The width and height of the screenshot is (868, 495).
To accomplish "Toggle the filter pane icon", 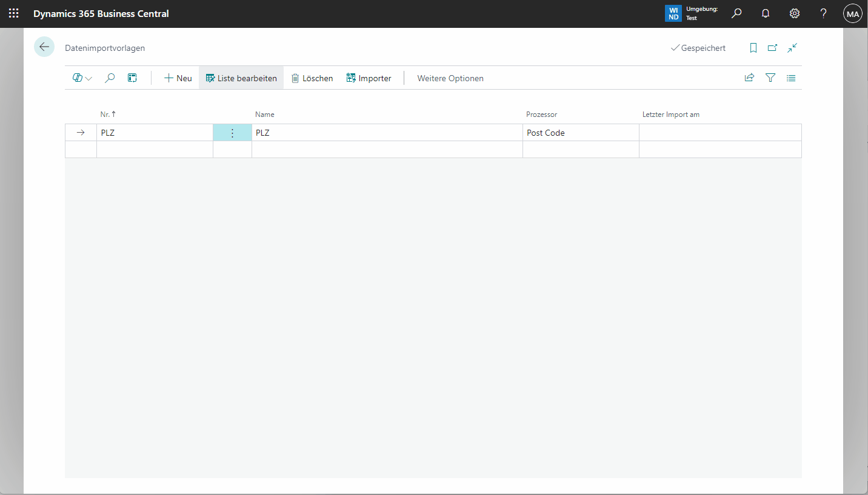I will [x=770, y=78].
